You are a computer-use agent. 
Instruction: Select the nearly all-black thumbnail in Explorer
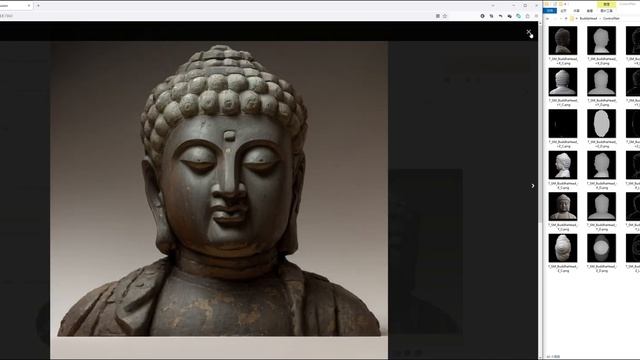[563, 123]
